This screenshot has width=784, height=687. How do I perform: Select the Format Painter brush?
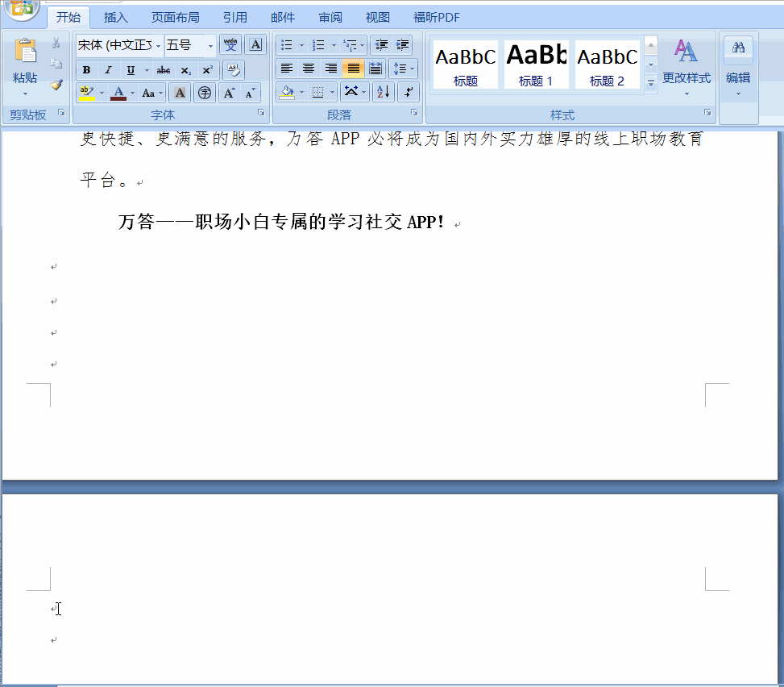click(x=56, y=85)
